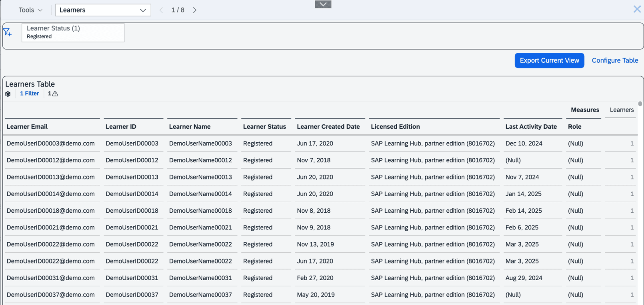This screenshot has height=305, width=644.
Task: Click the table vertical scrollbar thumb
Action: tap(640, 104)
